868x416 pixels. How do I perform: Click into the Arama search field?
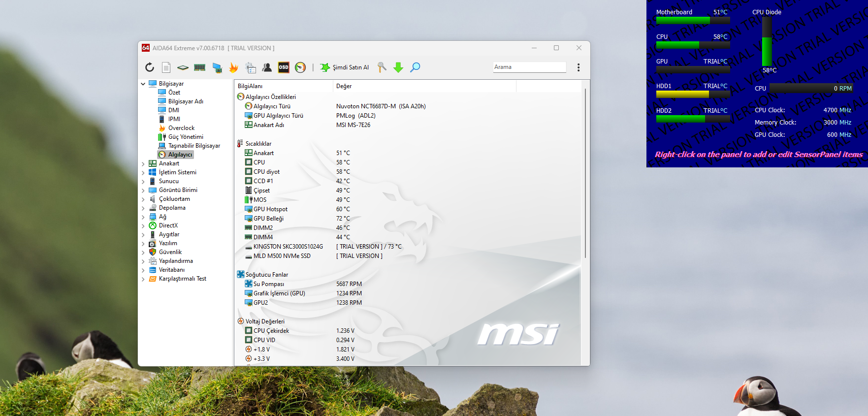(x=529, y=67)
